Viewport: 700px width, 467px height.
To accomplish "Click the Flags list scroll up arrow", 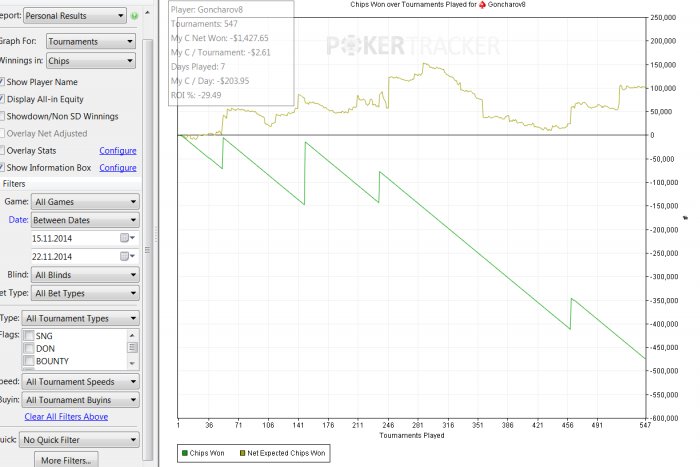I will [132, 335].
